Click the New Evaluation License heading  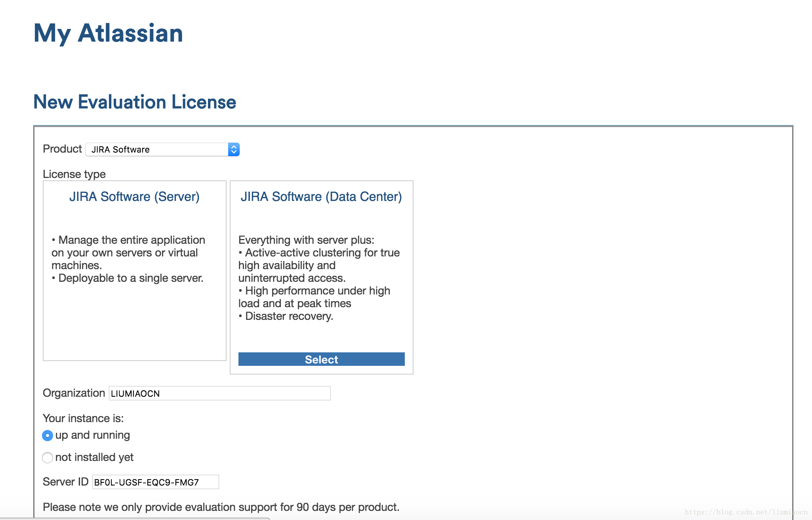coord(135,102)
